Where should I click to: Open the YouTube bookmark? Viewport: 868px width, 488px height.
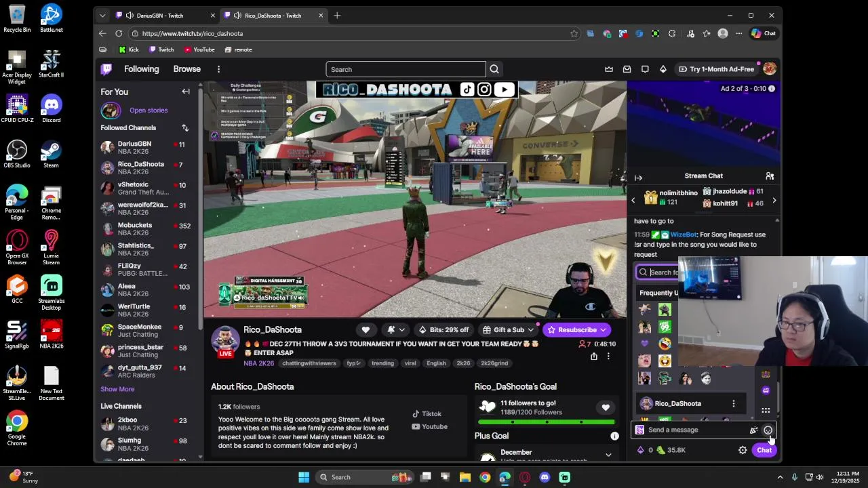[x=199, y=49]
